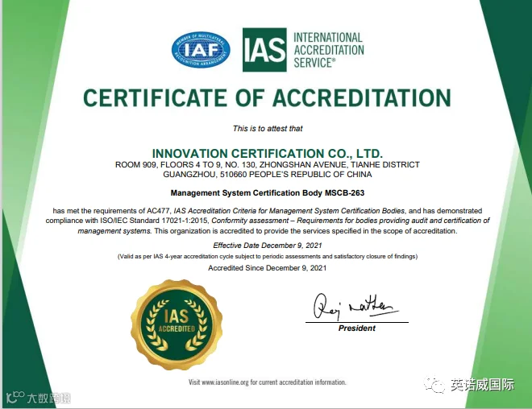Click the 'President' label under signature
Viewport: 532px width, 409px height.
point(357,328)
